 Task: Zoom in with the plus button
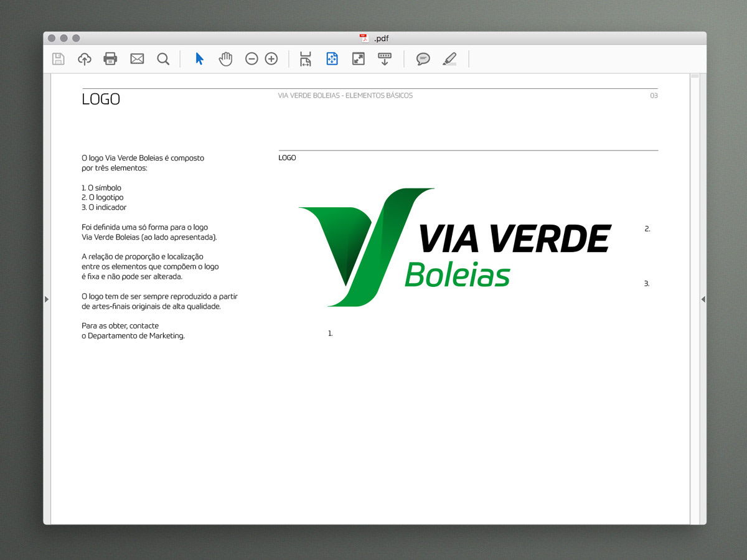(x=271, y=58)
